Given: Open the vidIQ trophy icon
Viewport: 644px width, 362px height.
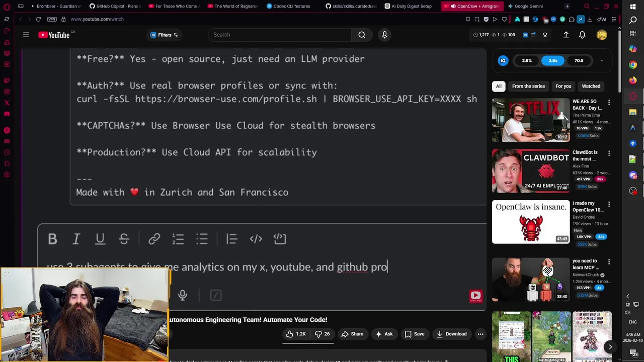Looking at the screenshot, I should click(x=545, y=35).
